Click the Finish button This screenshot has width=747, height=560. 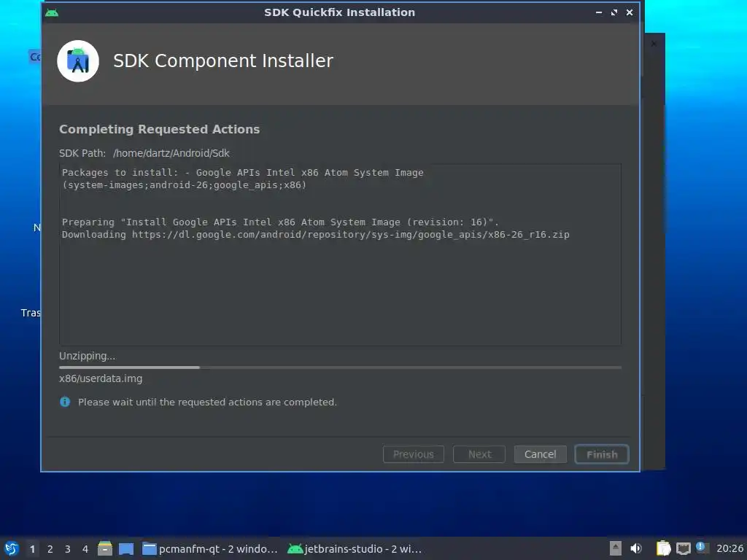point(602,454)
